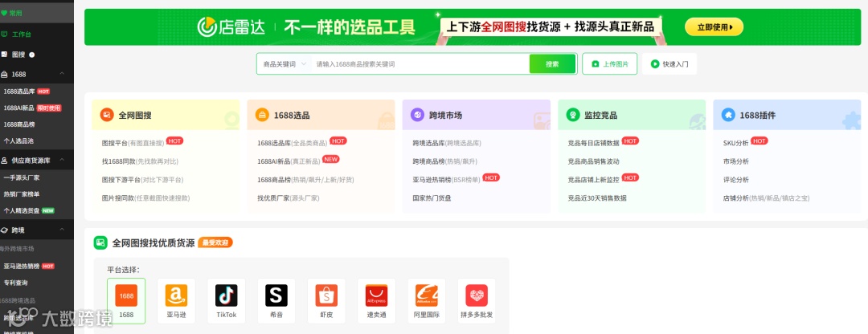The height and width of the screenshot is (334, 868).
Task: Open the 亚马逊热销榜 link in 跨境市场 card
Action: 446,180
